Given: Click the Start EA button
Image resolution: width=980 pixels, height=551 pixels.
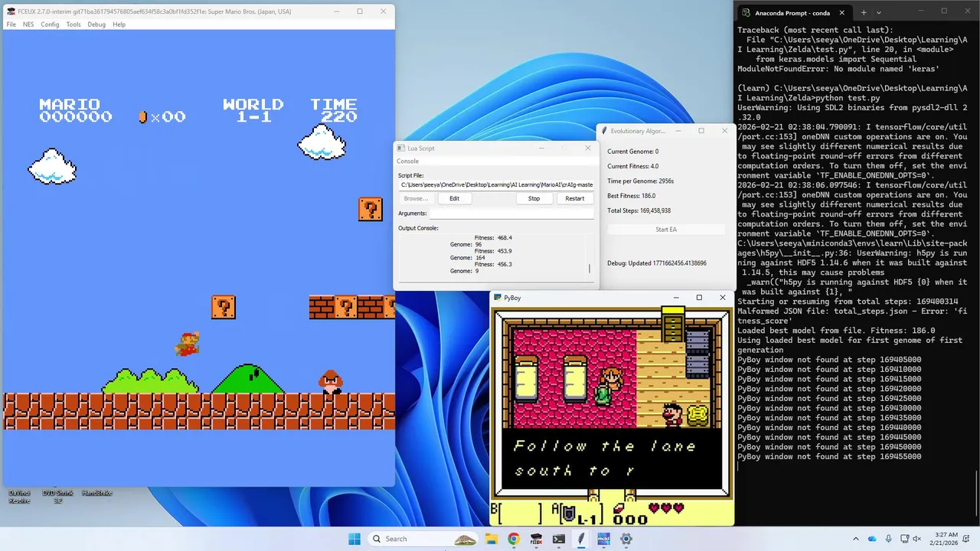Looking at the screenshot, I should (666, 229).
